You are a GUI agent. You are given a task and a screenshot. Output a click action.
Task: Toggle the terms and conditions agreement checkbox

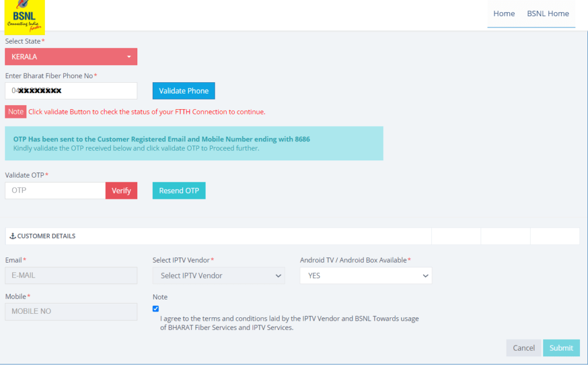click(156, 309)
